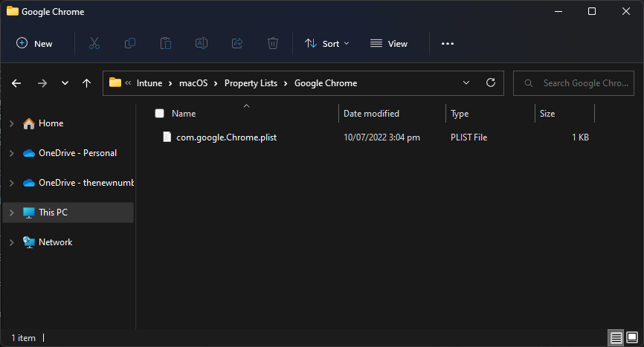The width and height of the screenshot is (644, 347).
Task: Expand the Home tree node
Action: point(11,123)
